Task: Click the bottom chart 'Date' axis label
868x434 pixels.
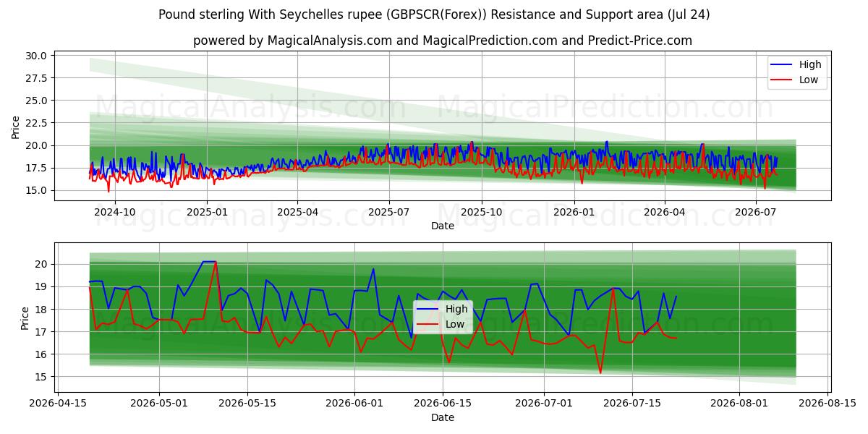Action: click(x=443, y=417)
